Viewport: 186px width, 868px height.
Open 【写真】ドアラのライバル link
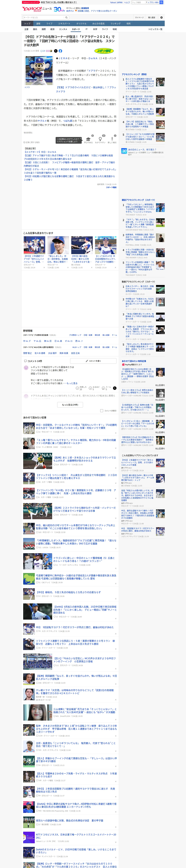[x=86, y=89]
